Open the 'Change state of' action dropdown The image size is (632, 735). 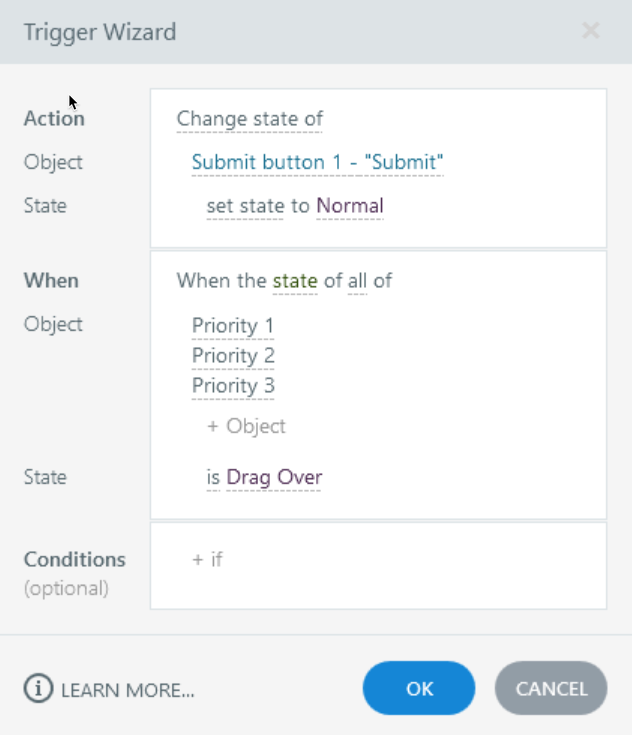tap(249, 119)
